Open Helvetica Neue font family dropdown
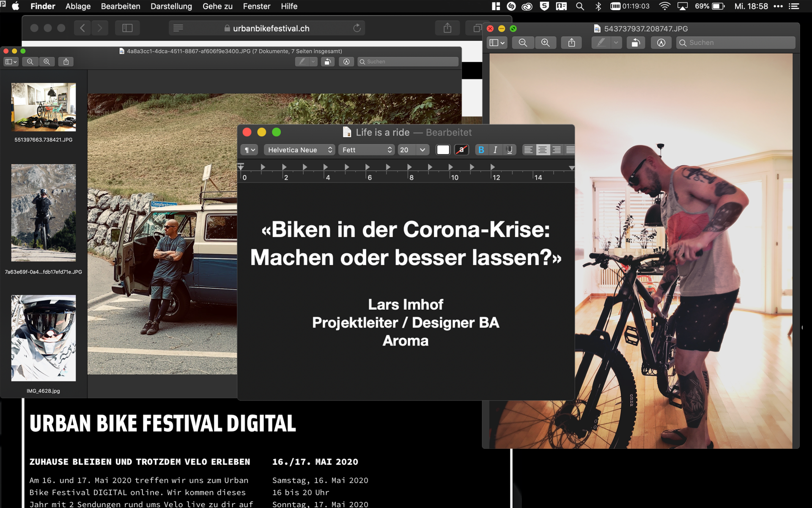This screenshot has height=508, width=812. point(299,150)
